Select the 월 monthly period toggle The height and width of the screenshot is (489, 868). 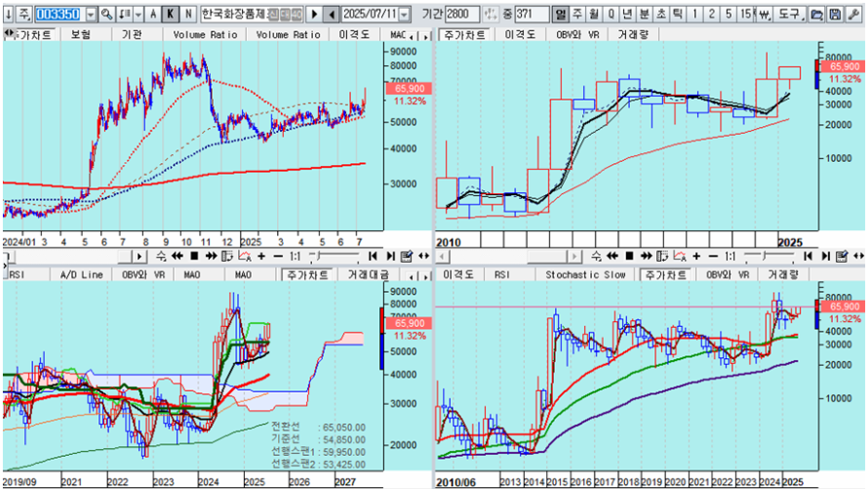tap(594, 14)
